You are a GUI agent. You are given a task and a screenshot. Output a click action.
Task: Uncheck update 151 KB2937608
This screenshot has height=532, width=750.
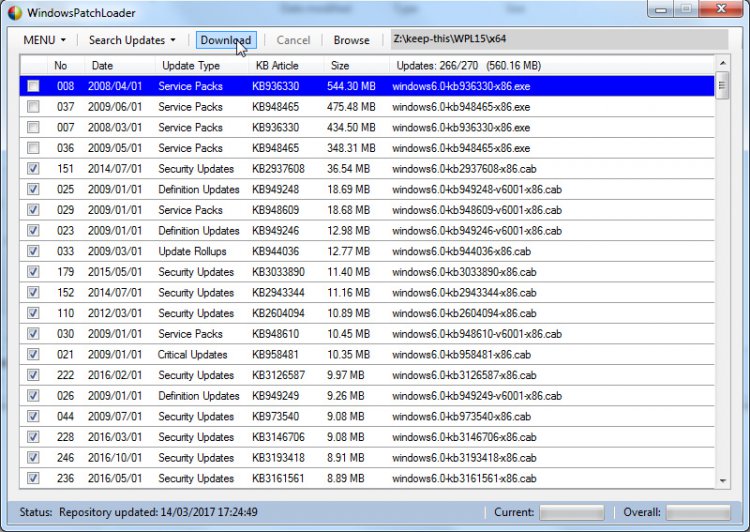(33, 168)
